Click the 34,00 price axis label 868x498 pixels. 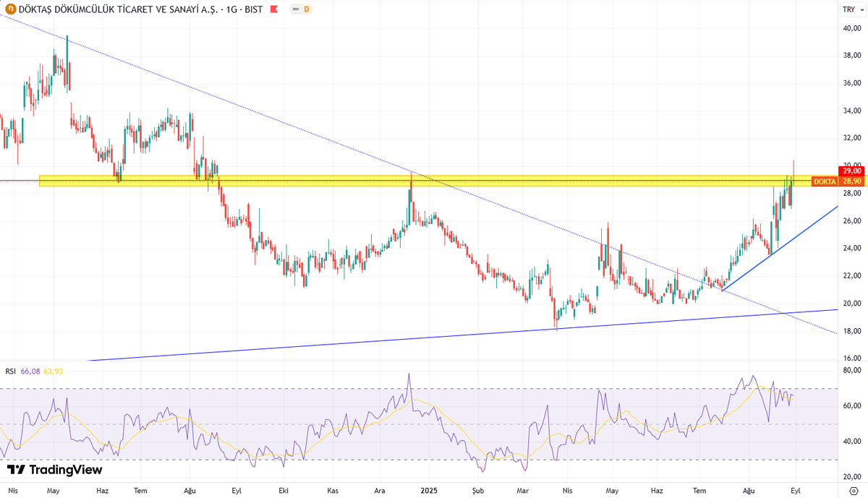point(851,111)
